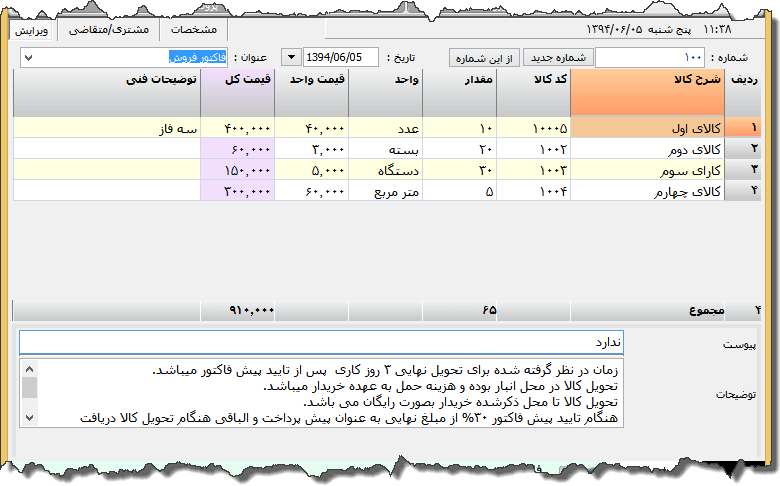Click the سه فاز technical notes cell
Image resolution: width=780 pixels, height=486 pixels.
[x=107, y=128]
